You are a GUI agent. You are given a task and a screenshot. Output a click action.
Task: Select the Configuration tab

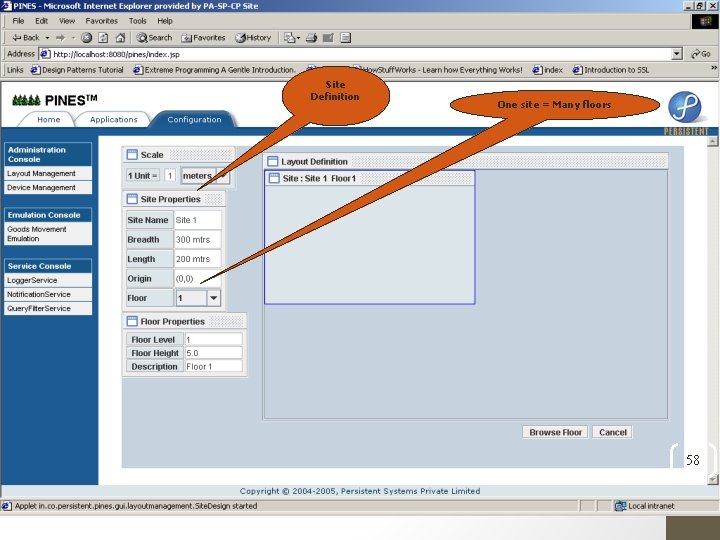(x=194, y=119)
